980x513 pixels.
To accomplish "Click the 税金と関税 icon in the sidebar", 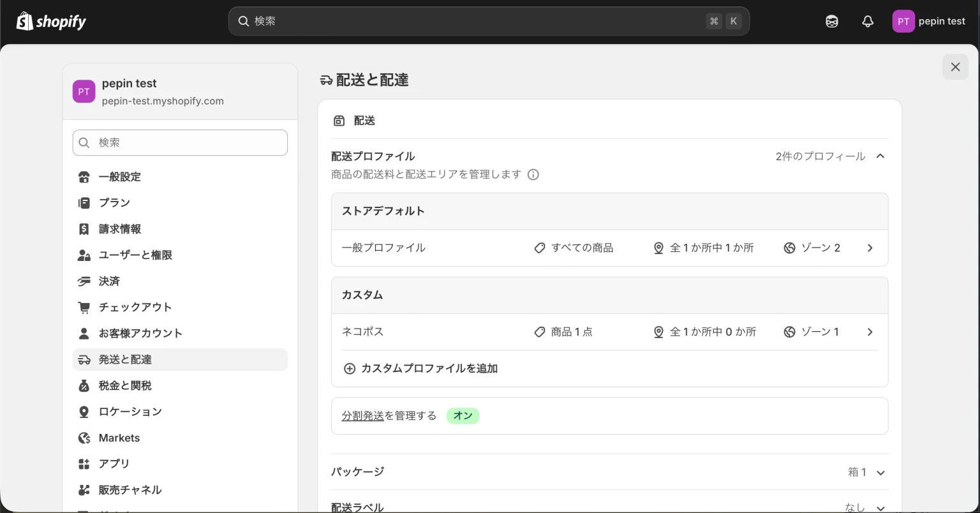I will (84, 385).
